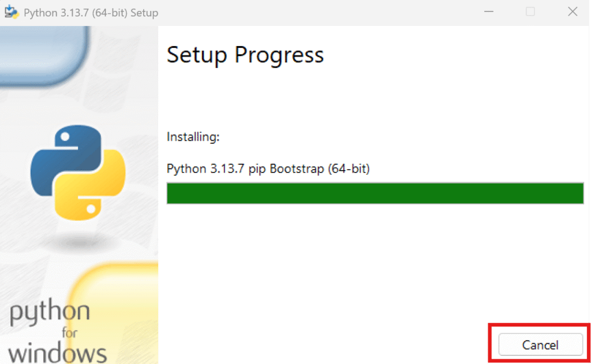The height and width of the screenshot is (364, 591).
Task: Click the yellow rounded shape at sidebar bottom
Action: tap(113, 313)
